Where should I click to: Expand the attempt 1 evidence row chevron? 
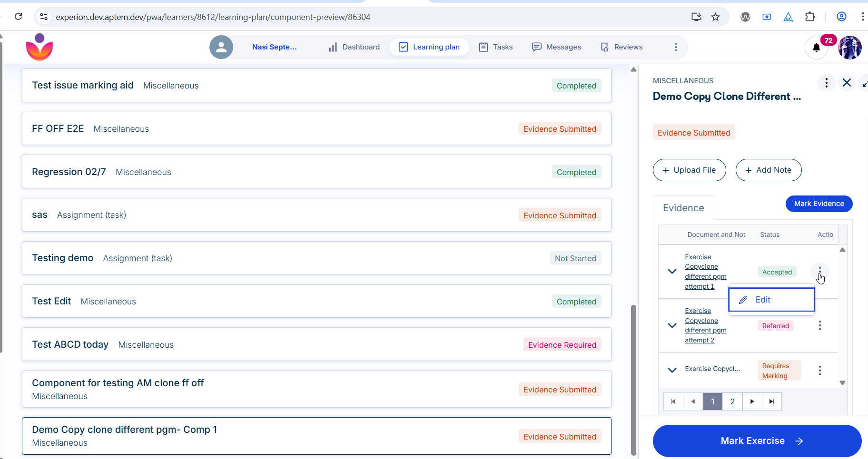tap(672, 272)
